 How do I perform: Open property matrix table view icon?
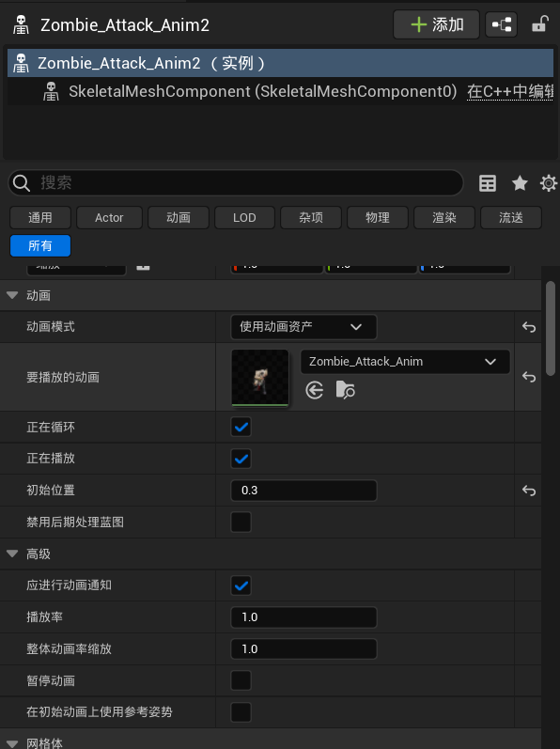click(x=488, y=183)
